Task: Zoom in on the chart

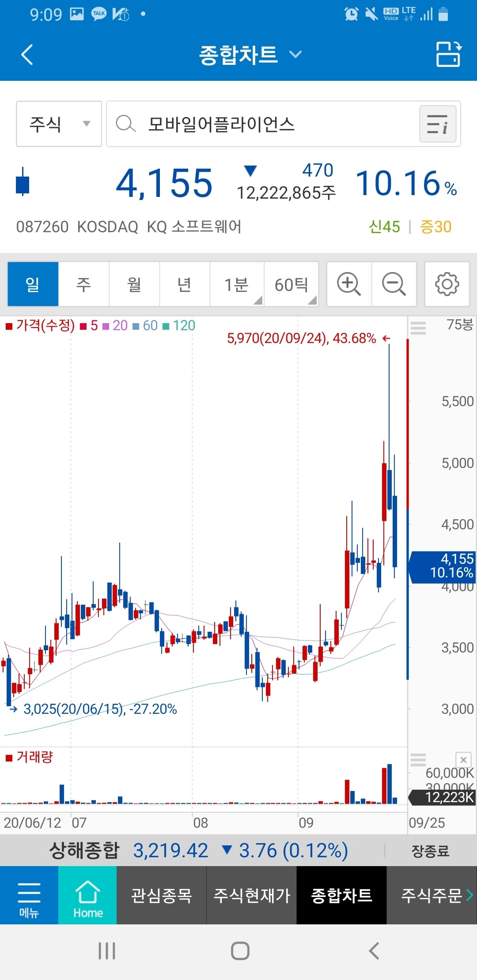Action: point(349,284)
